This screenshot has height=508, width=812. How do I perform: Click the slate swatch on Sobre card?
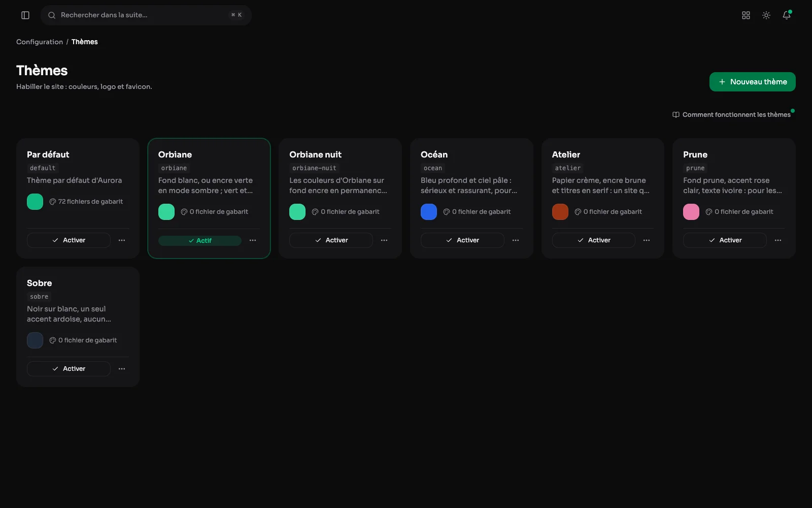click(x=35, y=340)
